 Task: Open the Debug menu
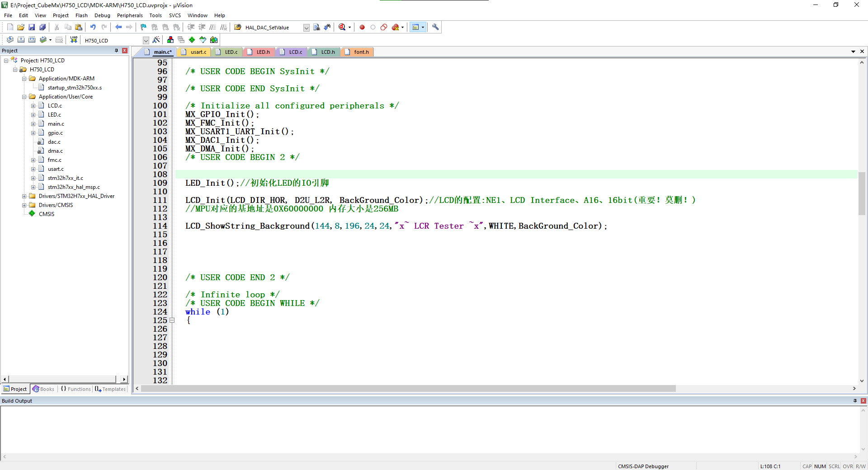tap(102, 15)
